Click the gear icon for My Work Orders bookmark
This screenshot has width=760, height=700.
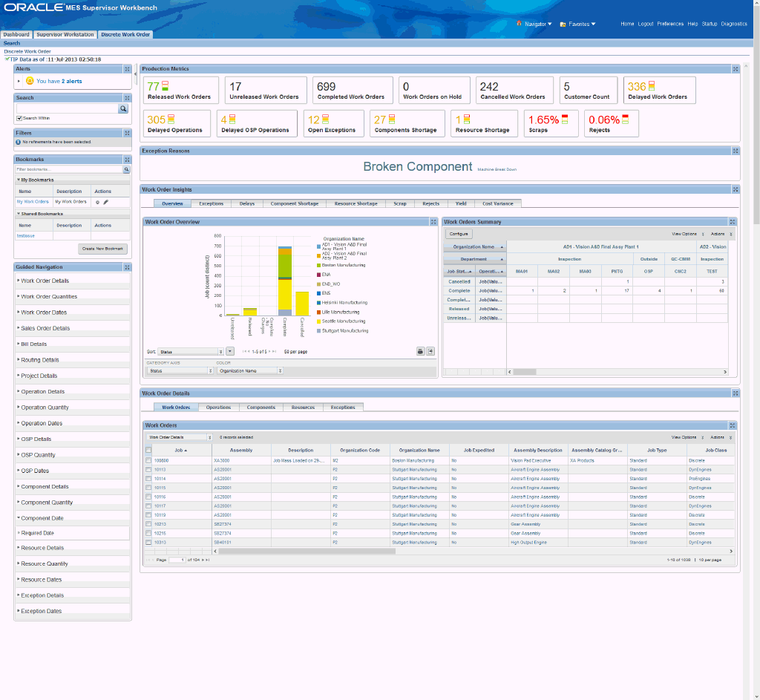(97, 202)
